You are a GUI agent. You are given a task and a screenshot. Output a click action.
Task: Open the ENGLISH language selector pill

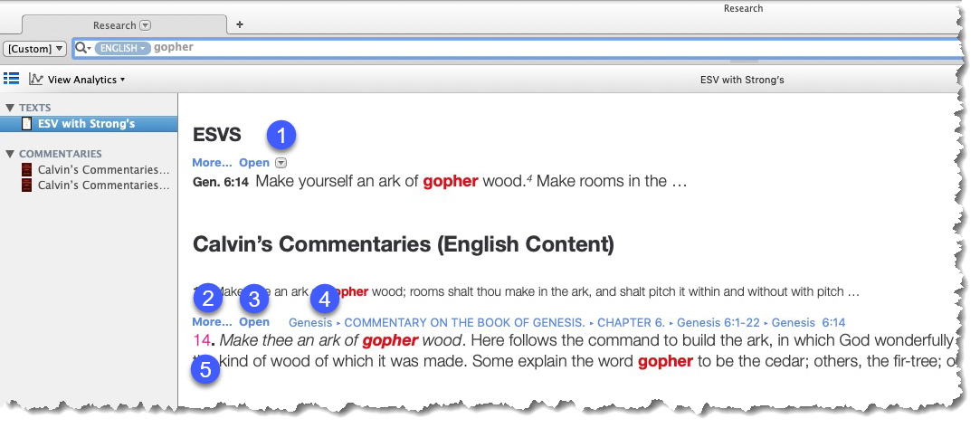[x=121, y=47]
